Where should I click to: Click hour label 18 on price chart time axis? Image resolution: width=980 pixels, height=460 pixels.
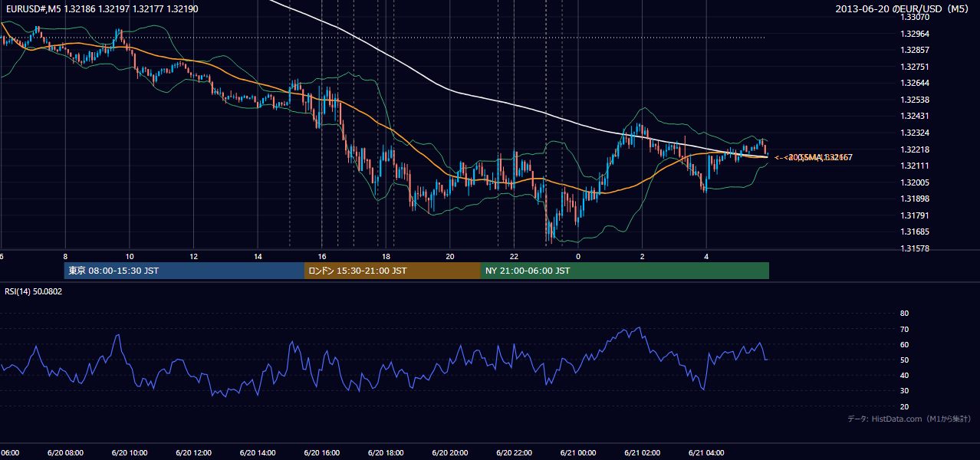(386, 256)
